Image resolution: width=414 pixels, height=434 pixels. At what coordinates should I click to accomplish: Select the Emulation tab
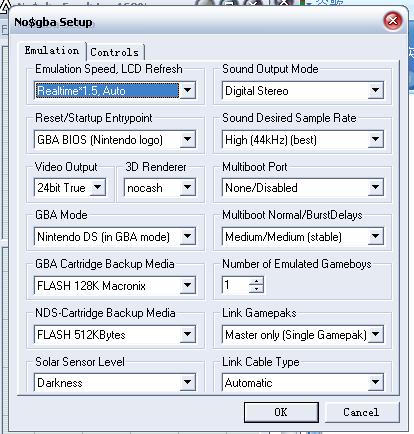click(x=52, y=51)
